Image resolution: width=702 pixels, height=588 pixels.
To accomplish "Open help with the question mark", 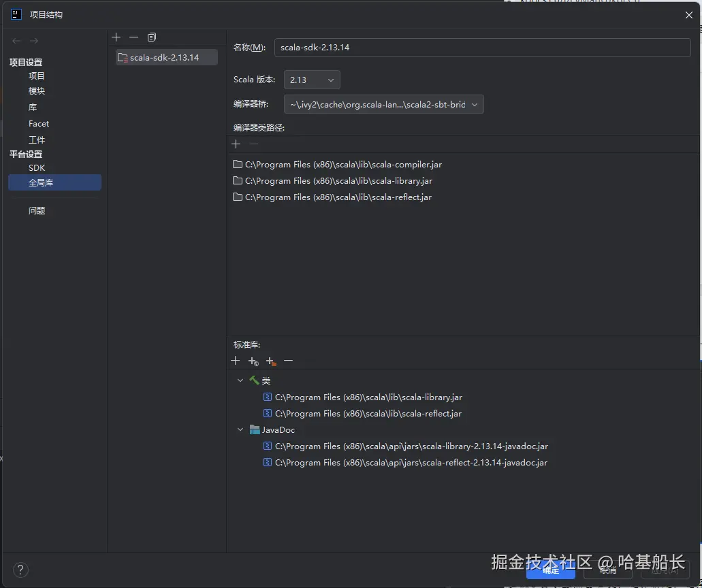I will point(20,570).
